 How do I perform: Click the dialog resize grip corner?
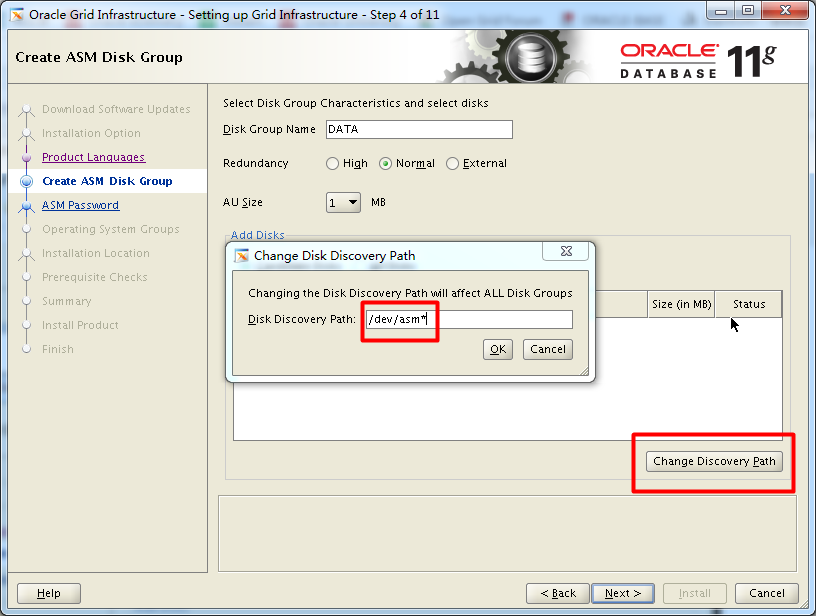click(x=584, y=371)
